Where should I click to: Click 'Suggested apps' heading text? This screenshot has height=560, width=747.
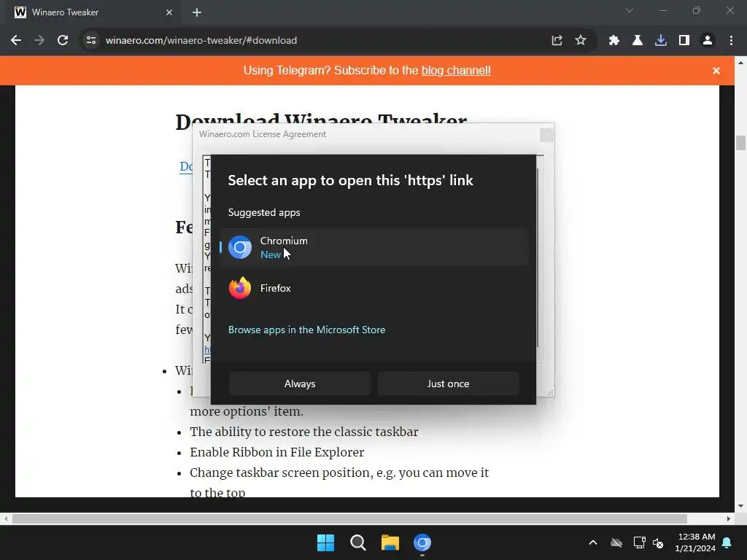point(264,212)
